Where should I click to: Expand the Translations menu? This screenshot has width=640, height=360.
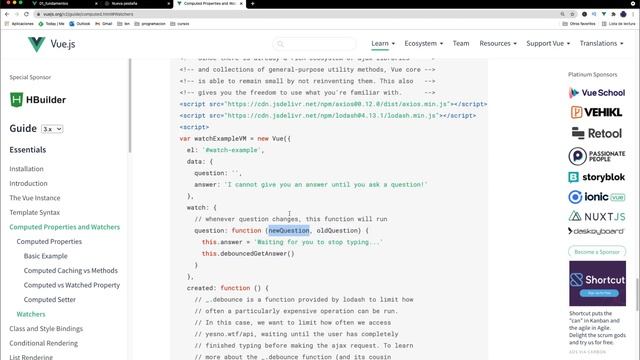602,43
